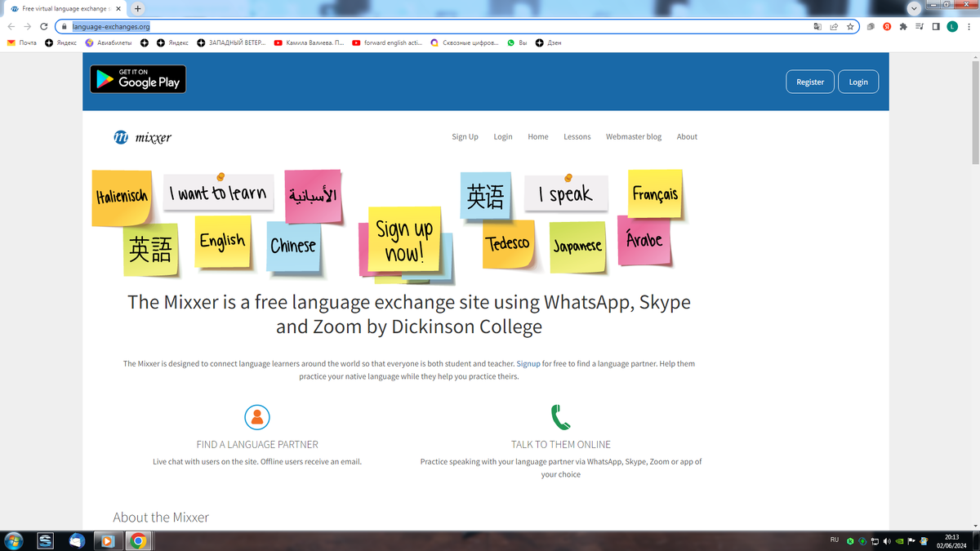This screenshot has width=980, height=551.
Task: Click the 'TALK TO THEM ONLINE' heading
Action: tap(561, 445)
